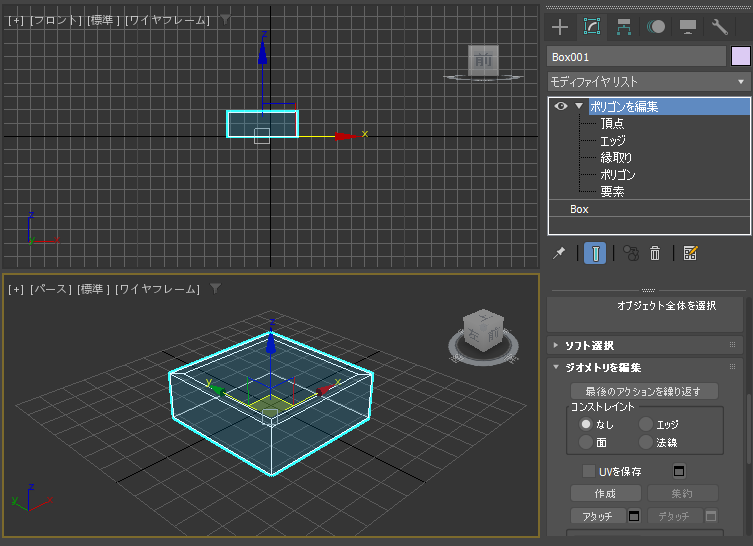Open front viewport [標準] menu
753x546 pixels.
click(x=103, y=20)
